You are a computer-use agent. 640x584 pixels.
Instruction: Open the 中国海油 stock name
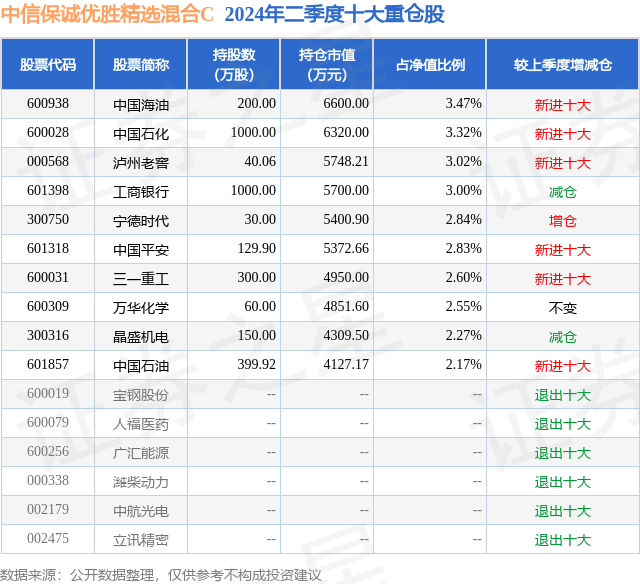pyautogui.click(x=141, y=105)
